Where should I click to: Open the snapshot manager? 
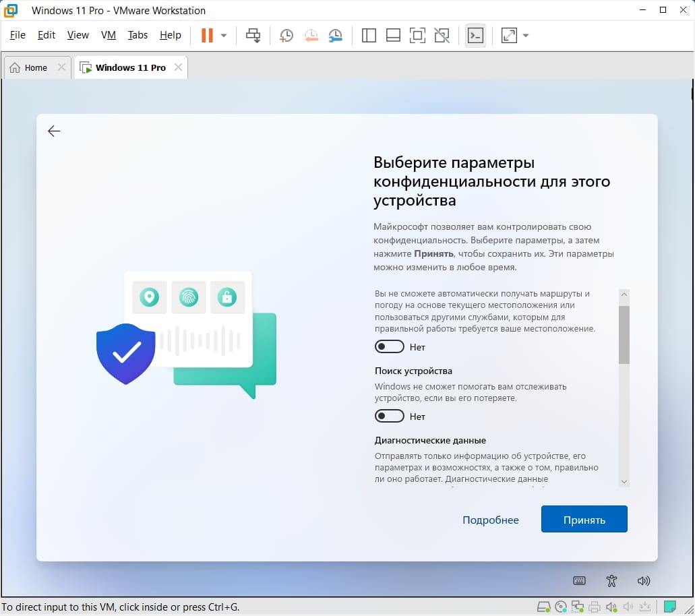point(336,36)
